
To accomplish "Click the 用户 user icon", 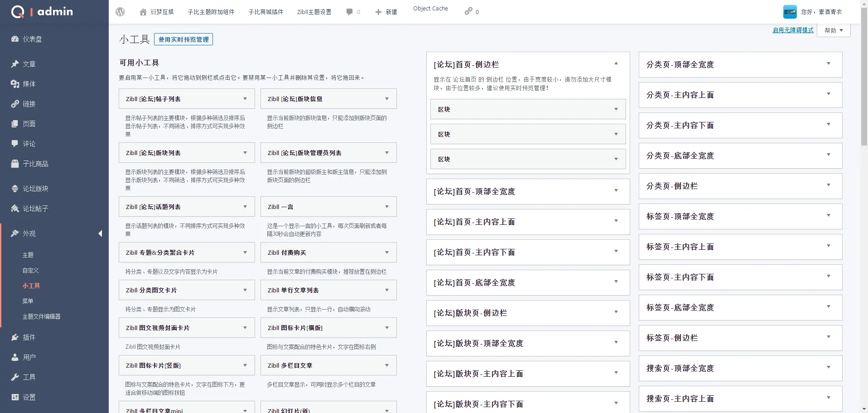I will pos(15,357).
